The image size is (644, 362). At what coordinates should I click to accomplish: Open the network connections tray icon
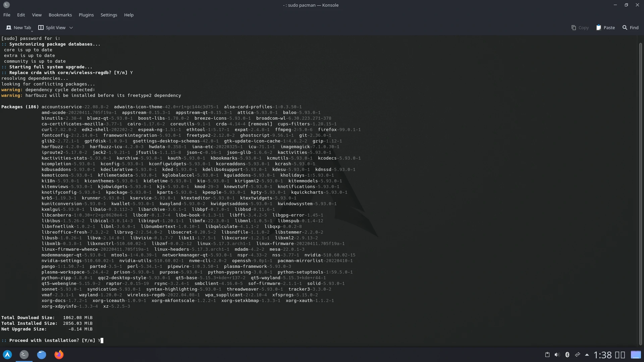tap(577, 355)
